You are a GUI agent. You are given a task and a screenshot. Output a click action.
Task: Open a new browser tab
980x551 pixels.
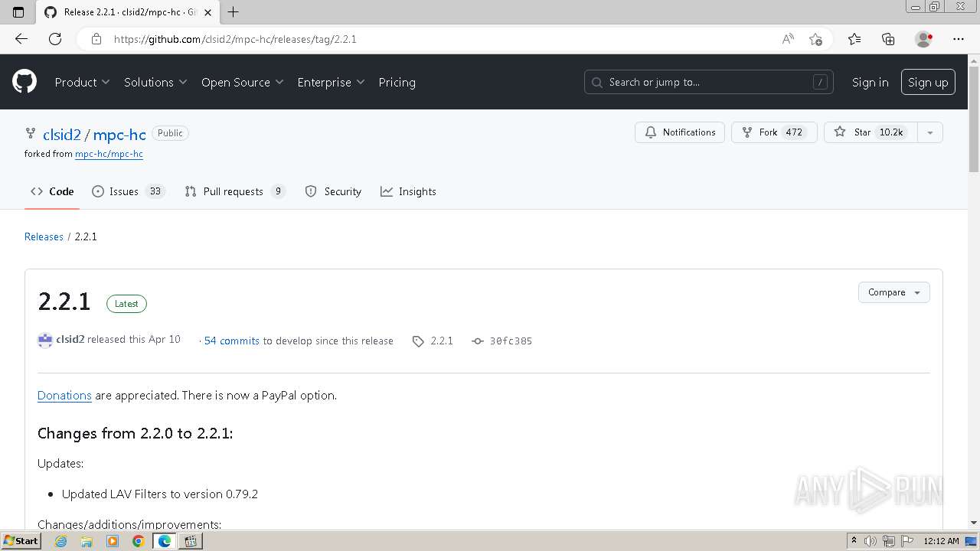pyautogui.click(x=234, y=12)
